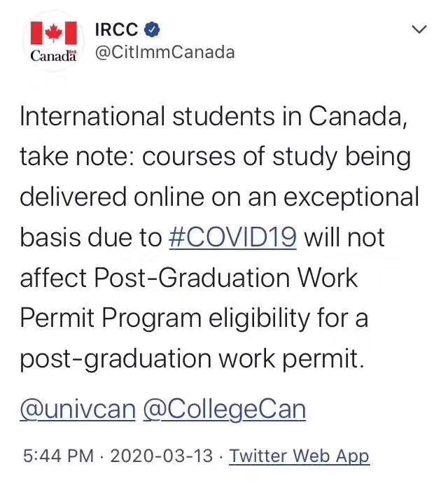
Task: Click the 'delivered online on an exceptional' line
Action: (219, 197)
